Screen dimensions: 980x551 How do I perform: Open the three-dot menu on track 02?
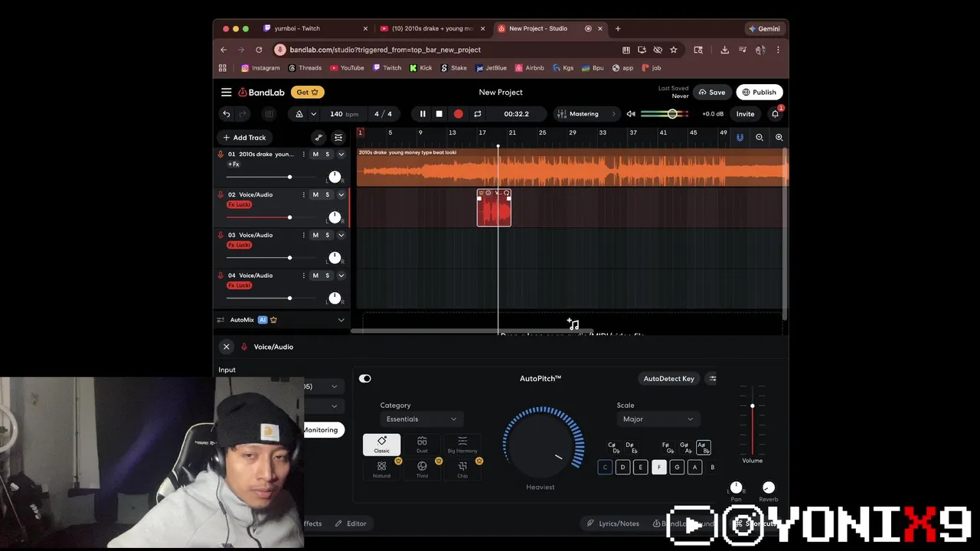coord(303,194)
